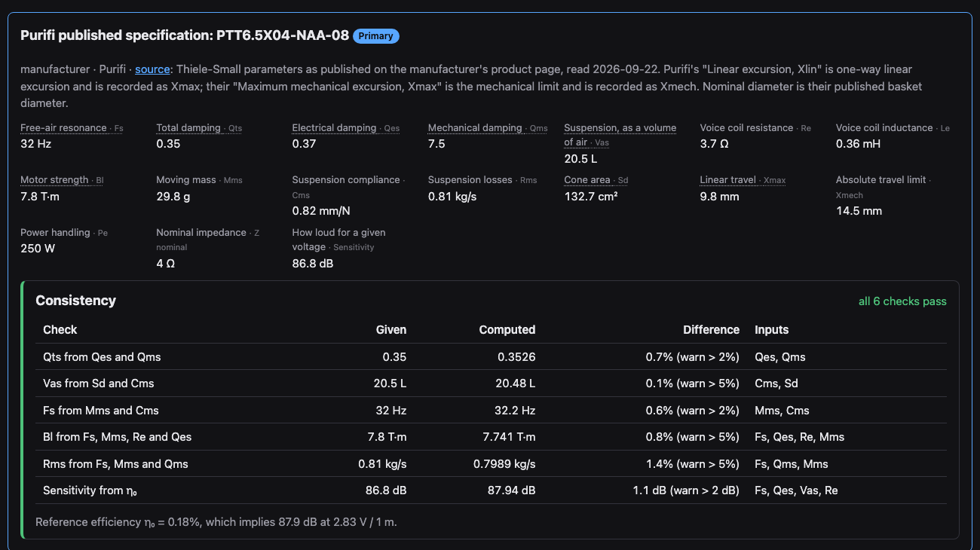Click the "Electrical damping" label
980x550 pixels.
click(x=334, y=128)
